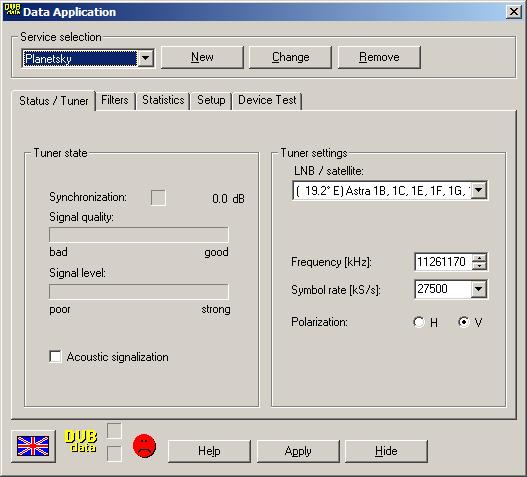
Task: Click the Astra satellite selection text
Action: point(382,191)
